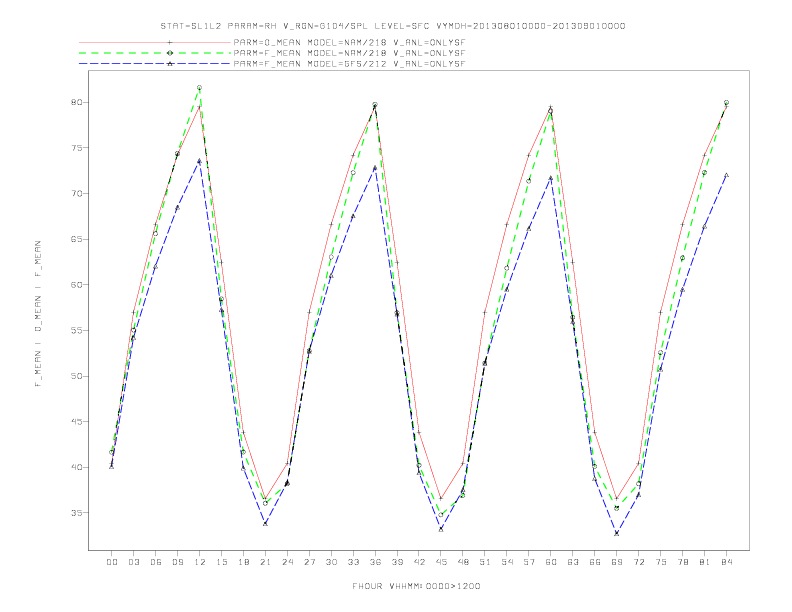Click the x-axis label FHOUR VHHMM
This screenshot has height=612, width=792.
click(416, 586)
